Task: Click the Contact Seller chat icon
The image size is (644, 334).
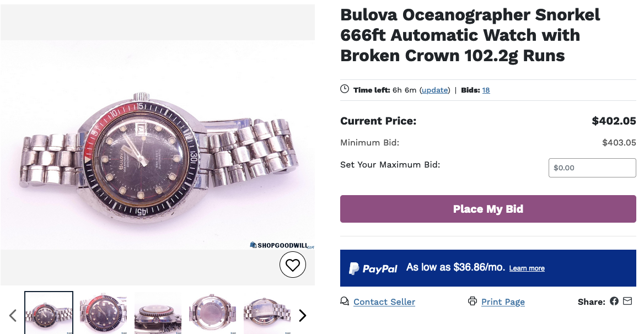Action: [345, 301]
